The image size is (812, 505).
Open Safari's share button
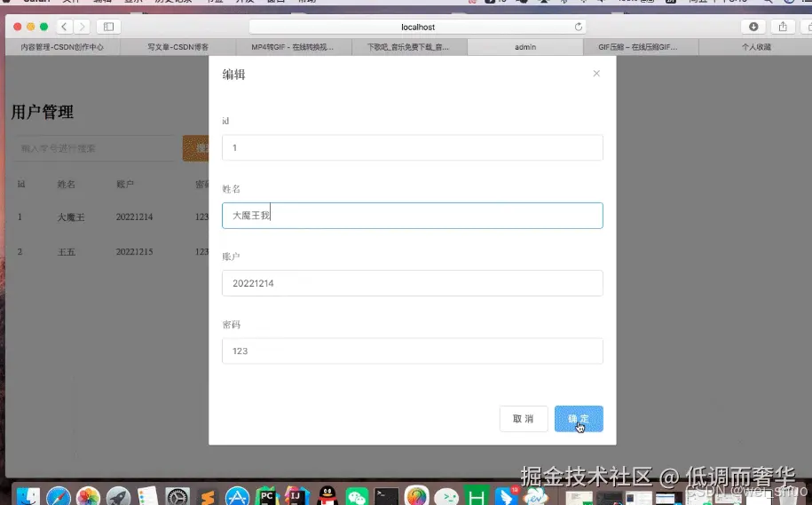[783, 27]
